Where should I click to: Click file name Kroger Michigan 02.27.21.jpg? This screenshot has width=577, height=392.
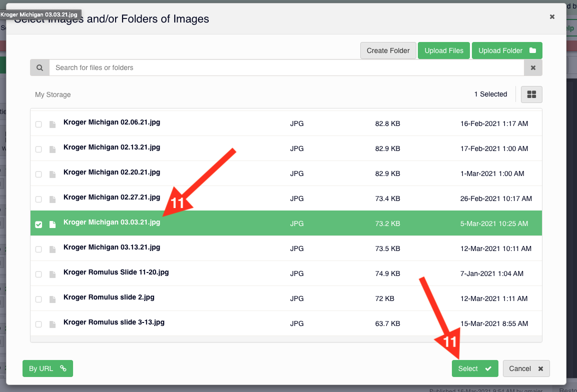click(x=112, y=197)
